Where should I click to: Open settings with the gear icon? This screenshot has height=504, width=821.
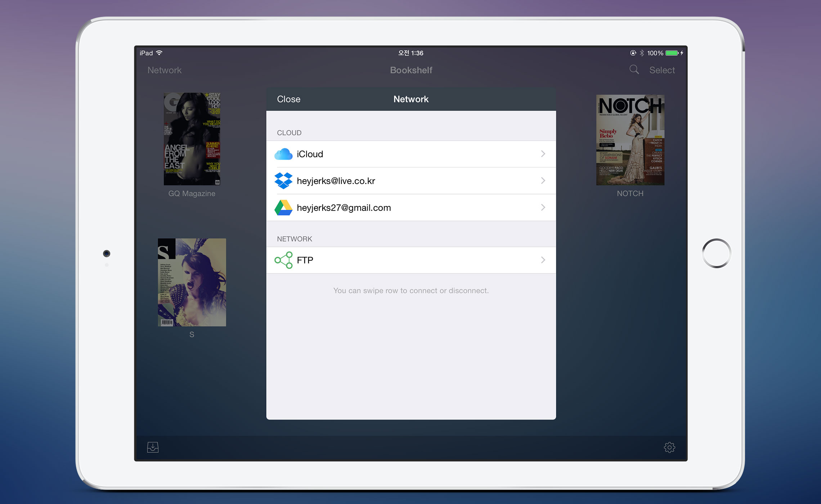tap(669, 447)
